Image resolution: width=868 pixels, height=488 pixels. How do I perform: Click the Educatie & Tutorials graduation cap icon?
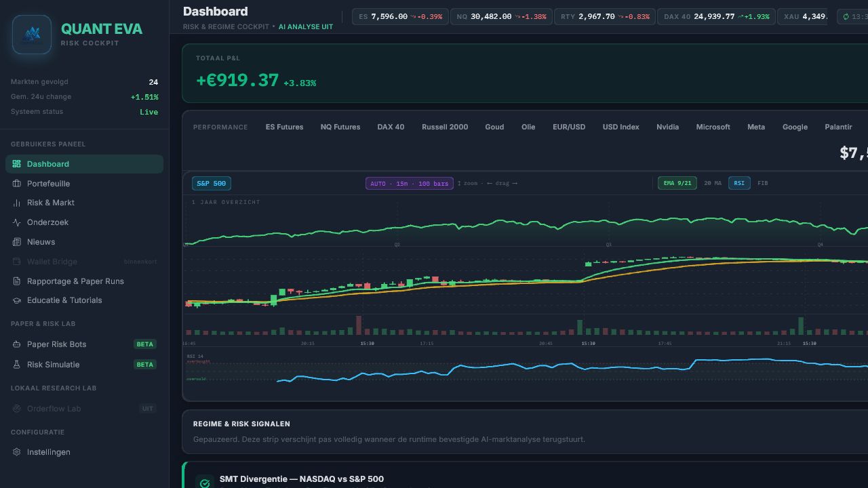click(17, 300)
